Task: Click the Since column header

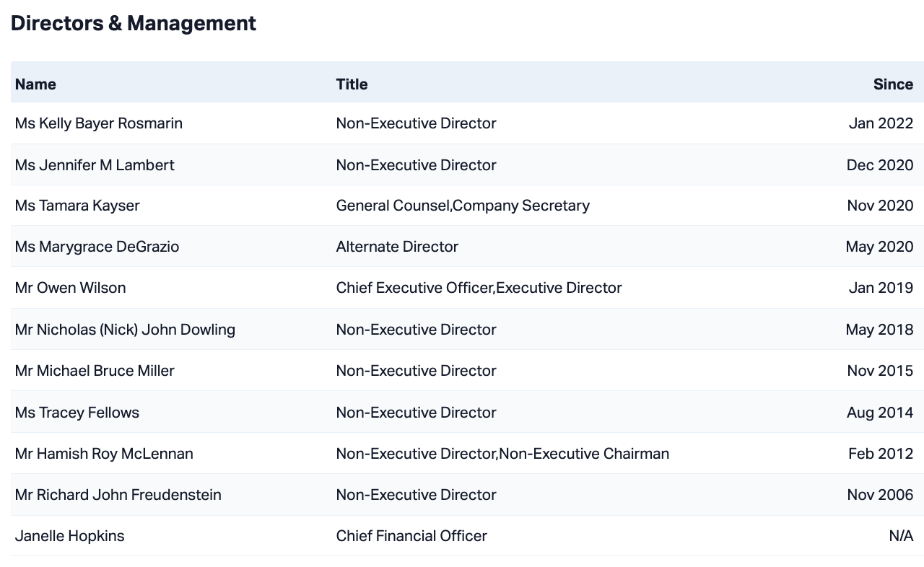Action: click(x=893, y=84)
